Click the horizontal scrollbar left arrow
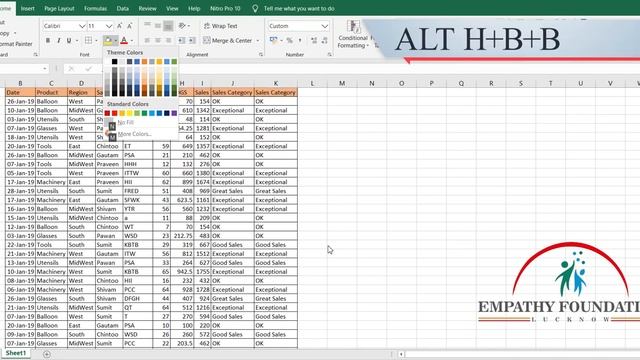 [x=402, y=354]
